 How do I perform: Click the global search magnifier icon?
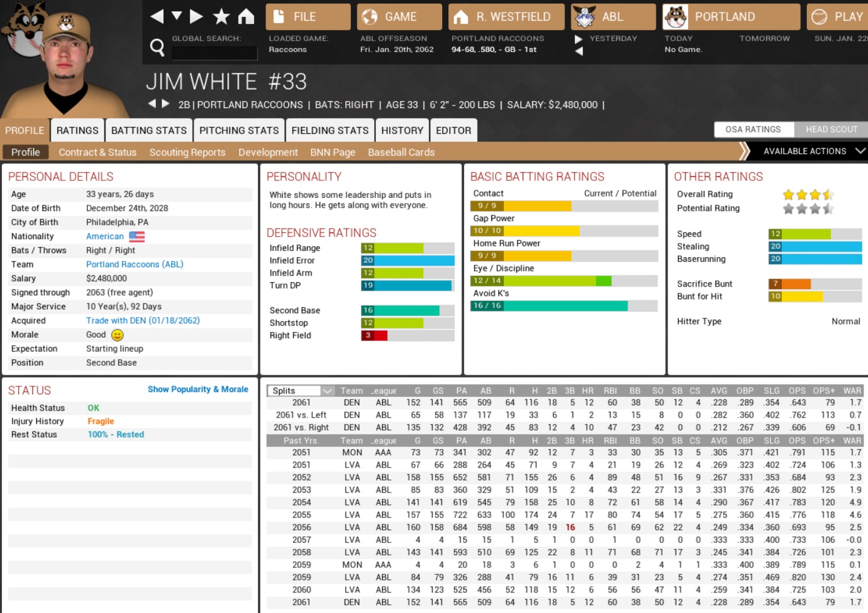157,47
